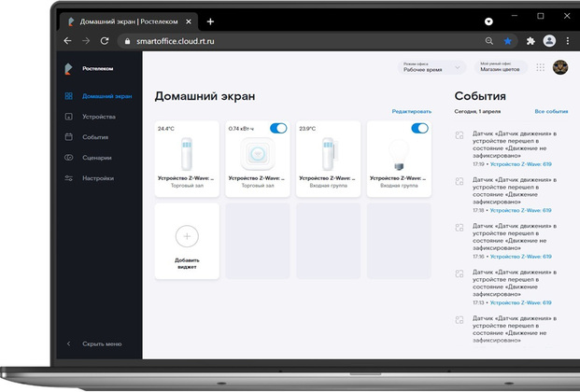Open Устройства from the sidebar
The image size is (580, 392).
[98, 117]
